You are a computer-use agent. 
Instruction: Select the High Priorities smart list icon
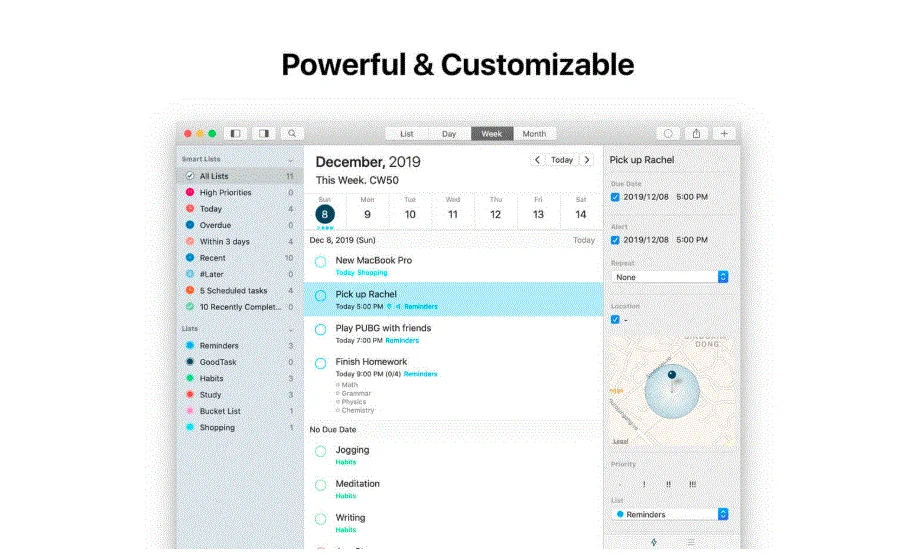pyautogui.click(x=190, y=192)
